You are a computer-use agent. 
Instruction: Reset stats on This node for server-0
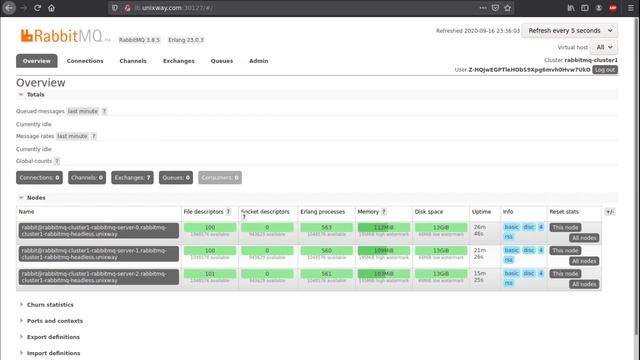[x=565, y=227]
